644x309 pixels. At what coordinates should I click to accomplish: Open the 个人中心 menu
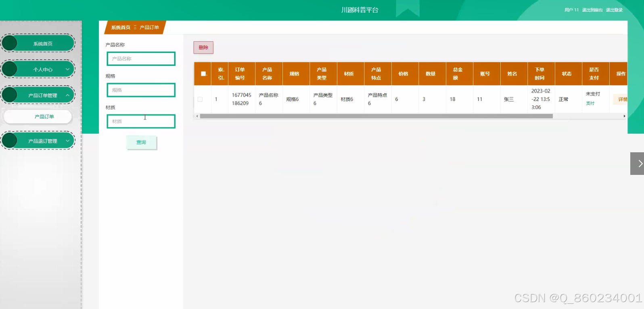[x=38, y=69]
